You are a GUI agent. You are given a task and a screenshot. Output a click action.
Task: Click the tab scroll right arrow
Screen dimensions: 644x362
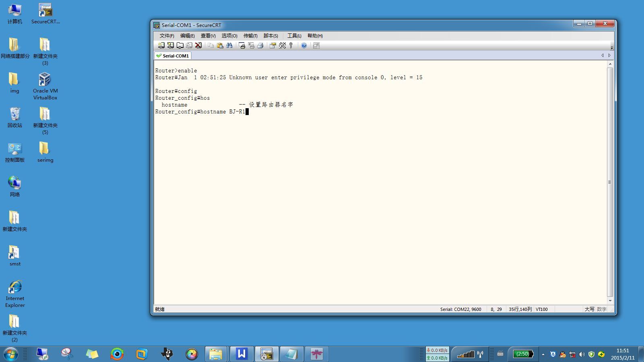[609, 56]
